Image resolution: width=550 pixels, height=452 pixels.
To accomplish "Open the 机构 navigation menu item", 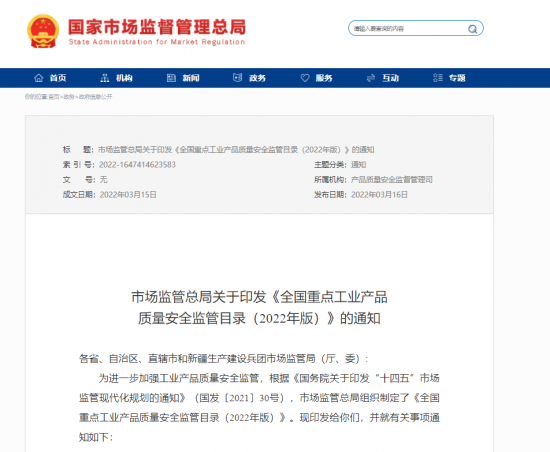I will click(x=124, y=78).
